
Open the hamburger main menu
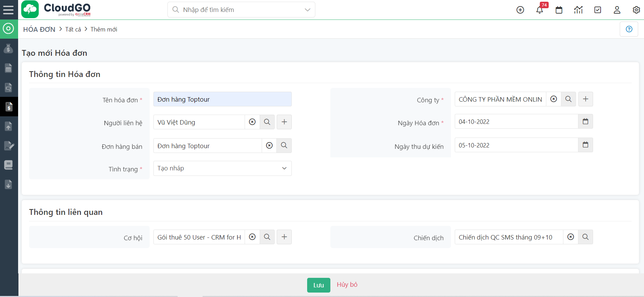8,10
